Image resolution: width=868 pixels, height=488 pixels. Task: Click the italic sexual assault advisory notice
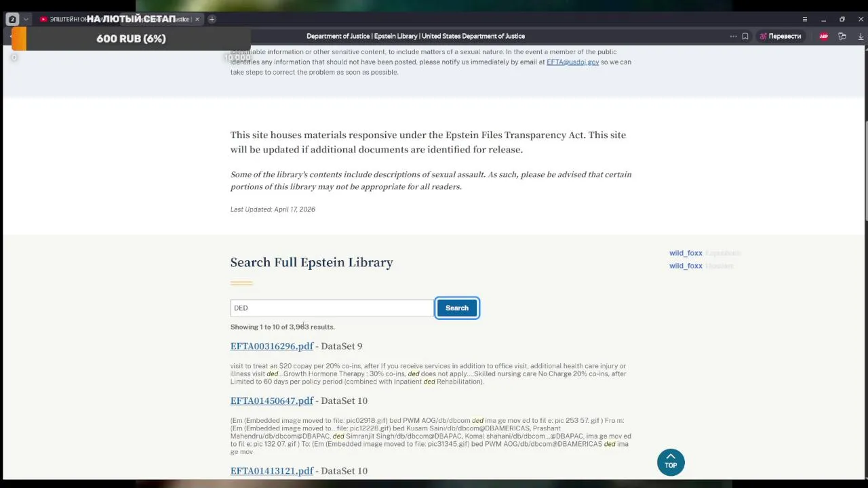pos(431,180)
